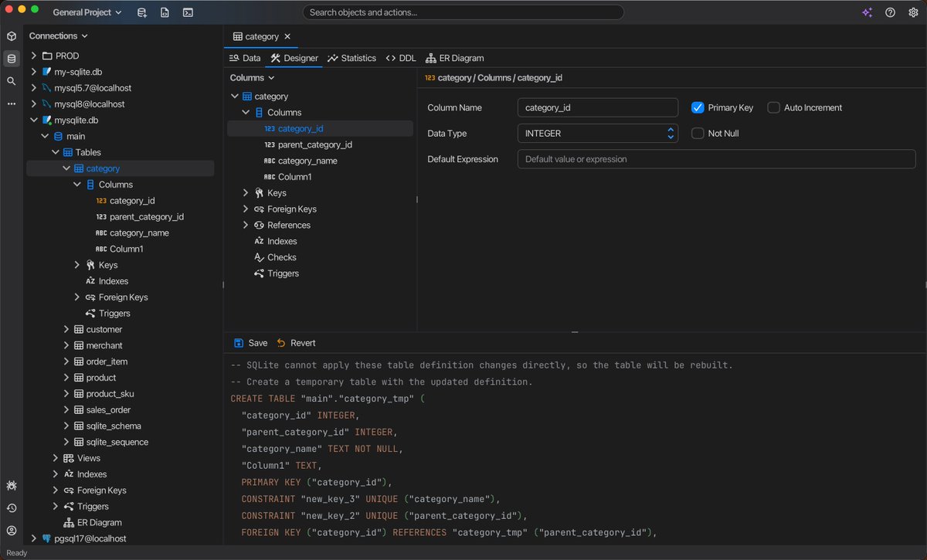This screenshot has height=560, width=927.
Task: Expand the customer table node
Action: pyautogui.click(x=66, y=330)
